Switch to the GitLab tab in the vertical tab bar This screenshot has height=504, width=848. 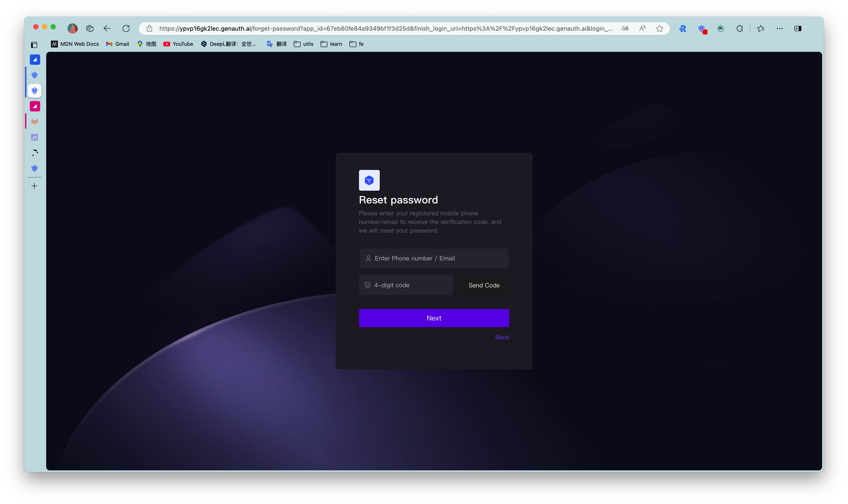point(34,121)
